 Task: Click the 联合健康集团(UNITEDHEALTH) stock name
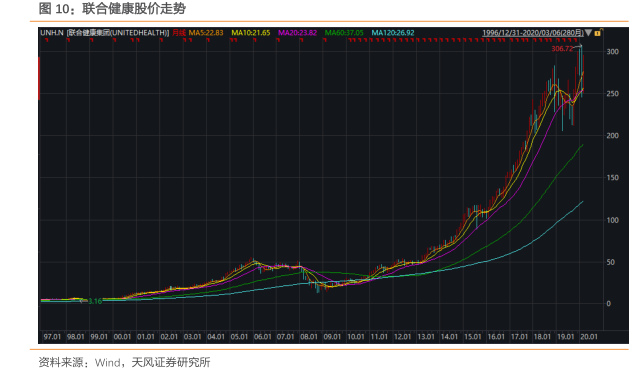[x=118, y=33]
